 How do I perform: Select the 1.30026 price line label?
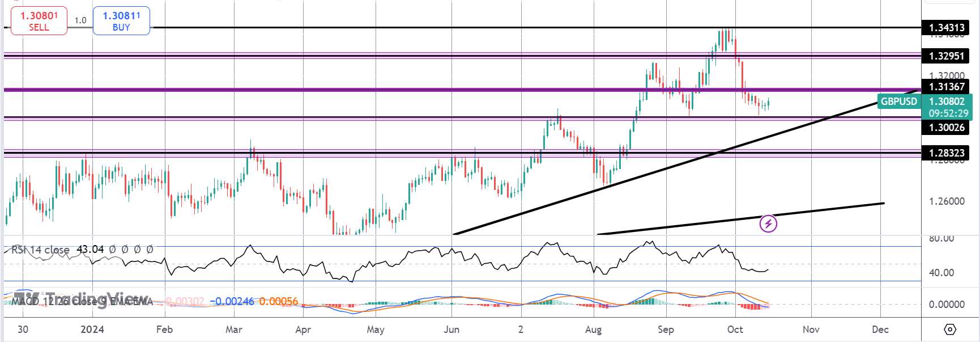coord(945,127)
